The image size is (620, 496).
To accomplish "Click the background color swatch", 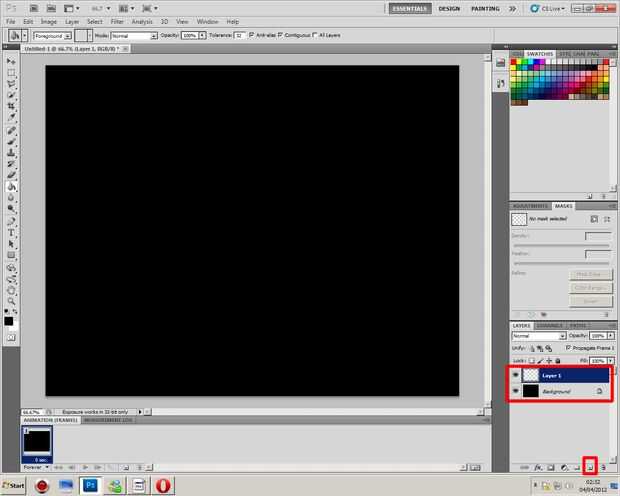I will click(15, 328).
